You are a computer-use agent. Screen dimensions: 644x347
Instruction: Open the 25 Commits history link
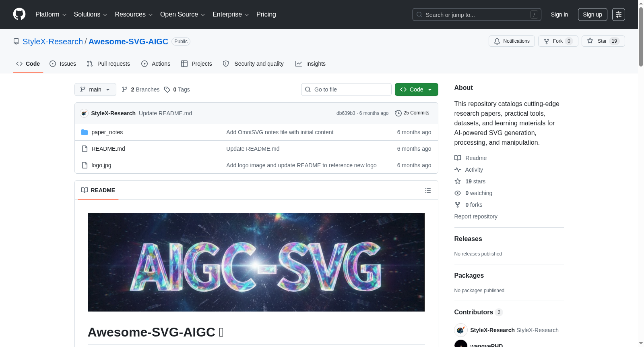pos(412,113)
